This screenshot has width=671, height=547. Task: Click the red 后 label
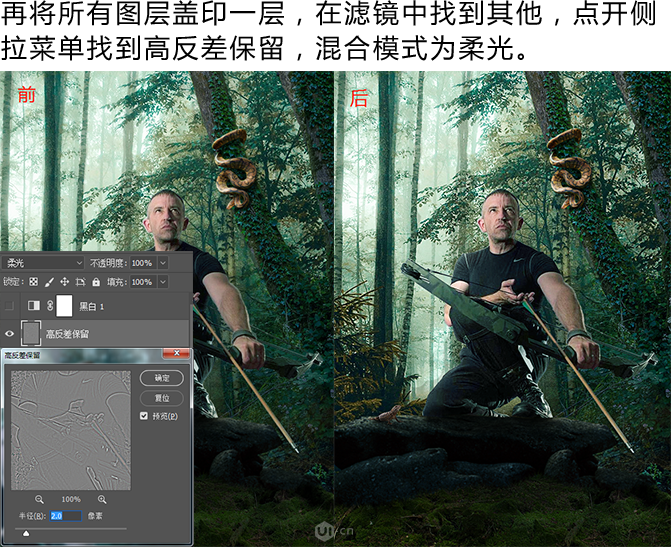pos(359,98)
